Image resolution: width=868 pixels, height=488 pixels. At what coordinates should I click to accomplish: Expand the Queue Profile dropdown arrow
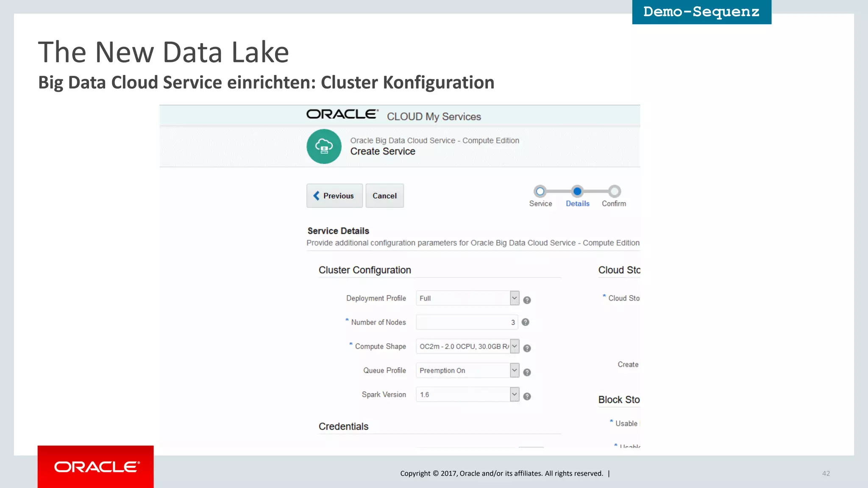pos(514,371)
